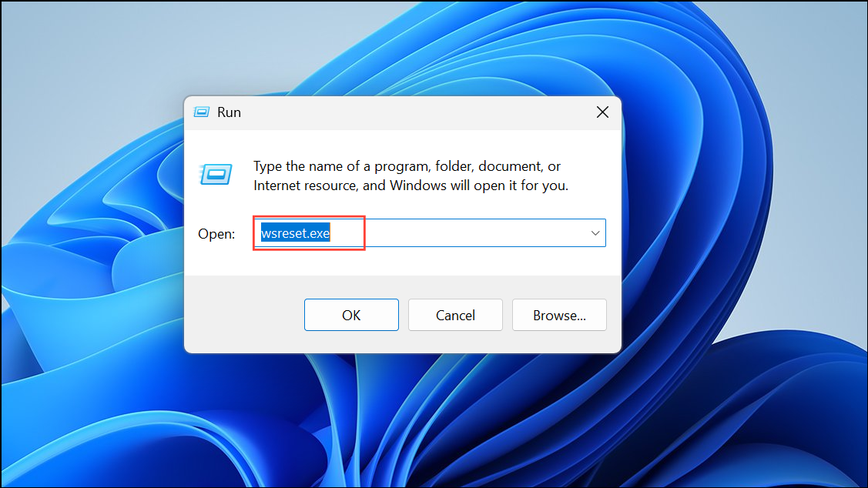Open the Browse... file picker
Image resolution: width=868 pixels, height=488 pixels.
click(559, 315)
